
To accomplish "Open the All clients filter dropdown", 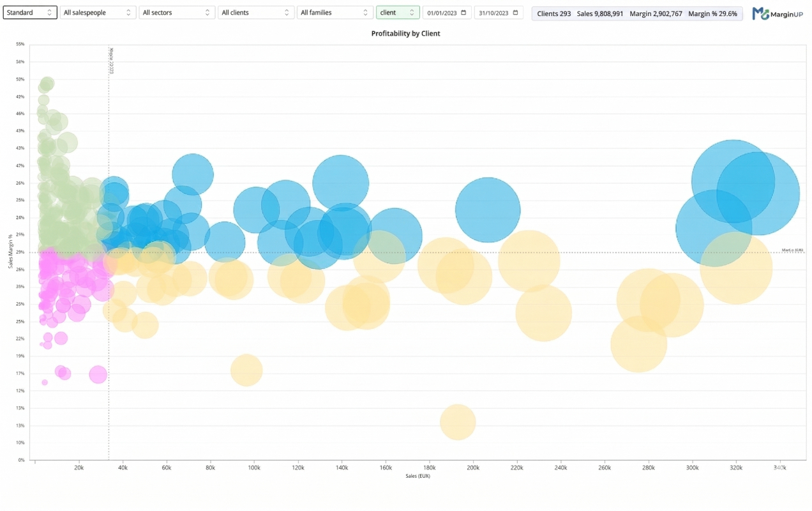I will click(x=255, y=13).
